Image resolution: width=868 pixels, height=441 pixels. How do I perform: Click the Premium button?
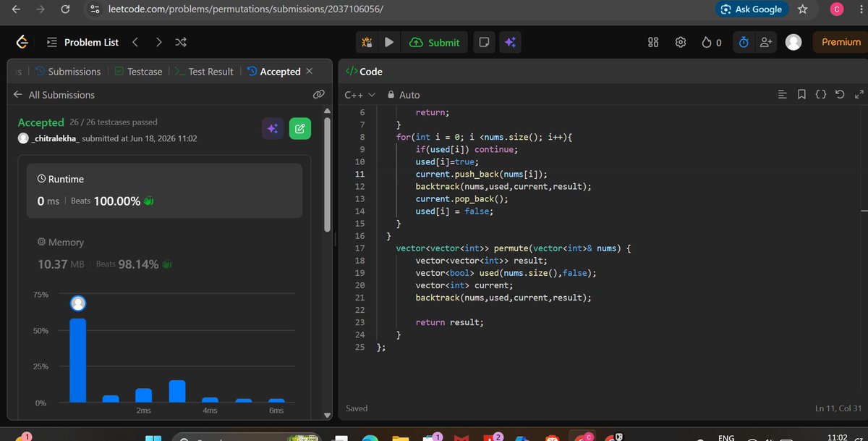click(841, 42)
